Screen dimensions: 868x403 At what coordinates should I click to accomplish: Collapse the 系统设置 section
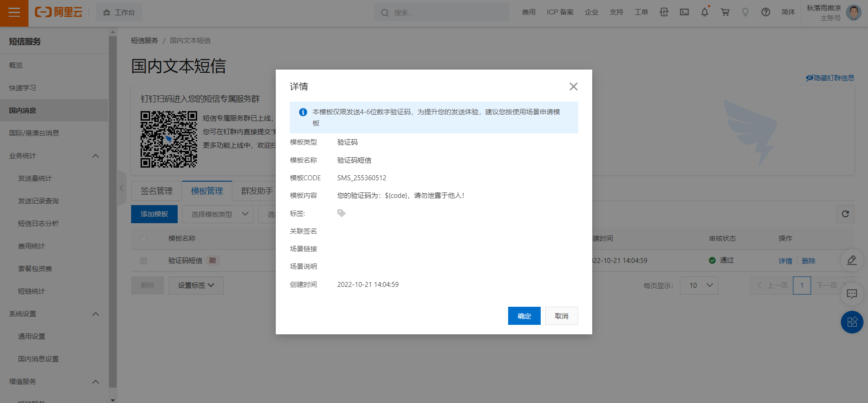click(x=95, y=314)
